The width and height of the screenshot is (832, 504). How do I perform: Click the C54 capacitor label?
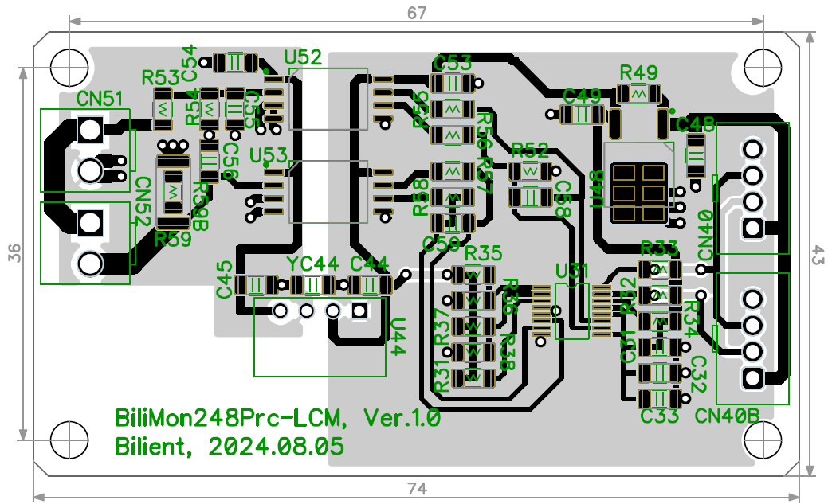pyautogui.click(x=189, y=64)
